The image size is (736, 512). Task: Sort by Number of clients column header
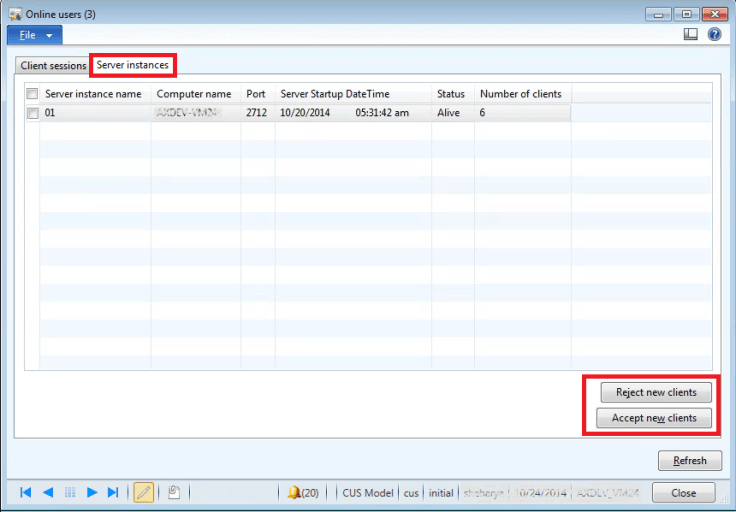tap(520, 94)
